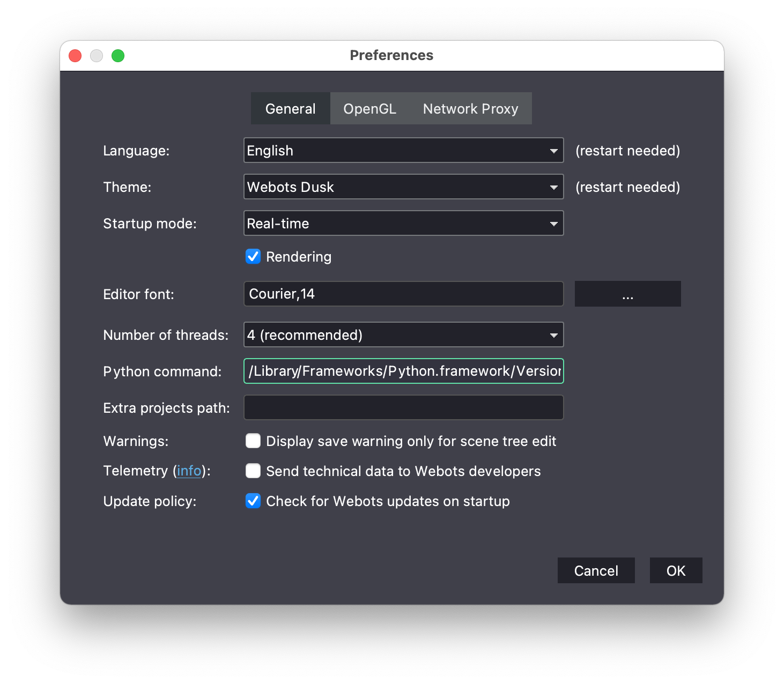
Task: Click the editor font browse button
Action: (x=627, y=294)
